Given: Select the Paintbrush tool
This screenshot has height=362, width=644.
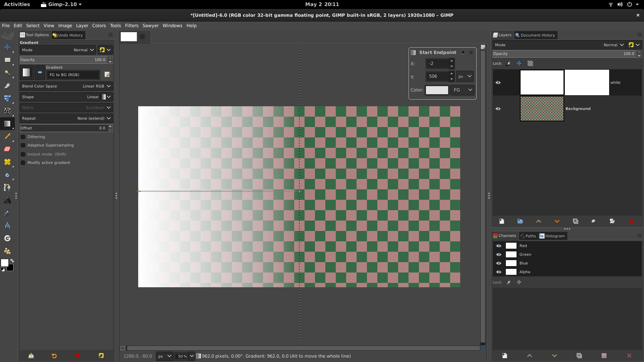Looking at the screenshot, I should point(7,136).
